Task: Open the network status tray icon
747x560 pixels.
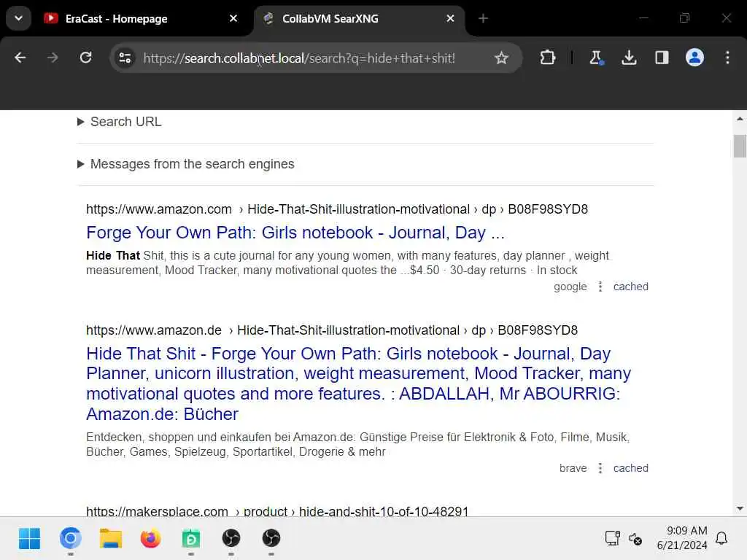Action: 612,538
